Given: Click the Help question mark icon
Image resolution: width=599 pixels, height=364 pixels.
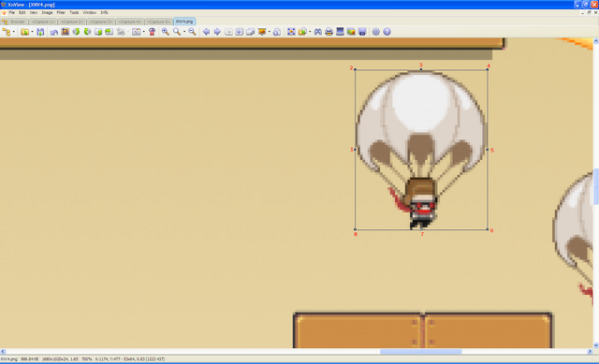Looking at the screenshot, I should click(387, 32).
